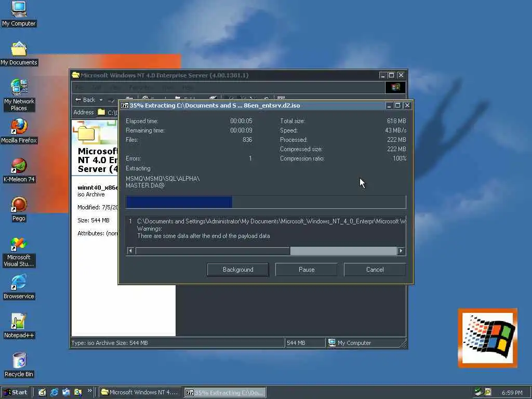Click the Background button in 7-Zip dialog
The height and width of the screenshot is (399, 532).
[x=238, y=270]
